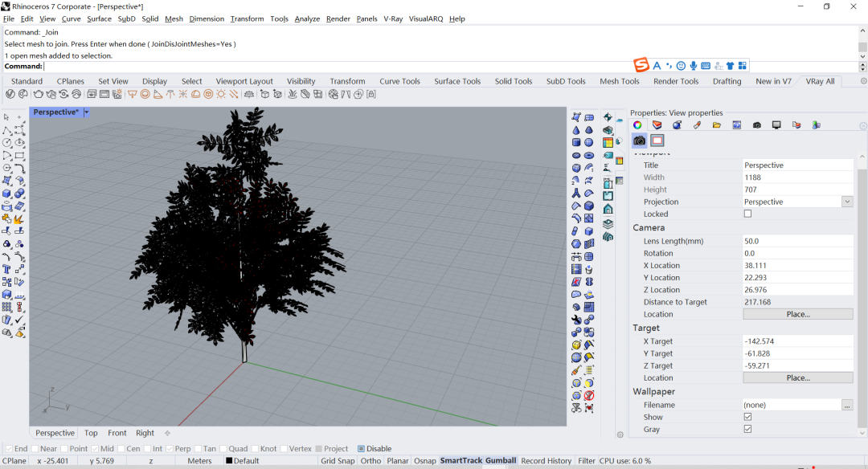Screen dimensions: 868x469
Task: Open the Meters units status pane
Action: [199, 461]
